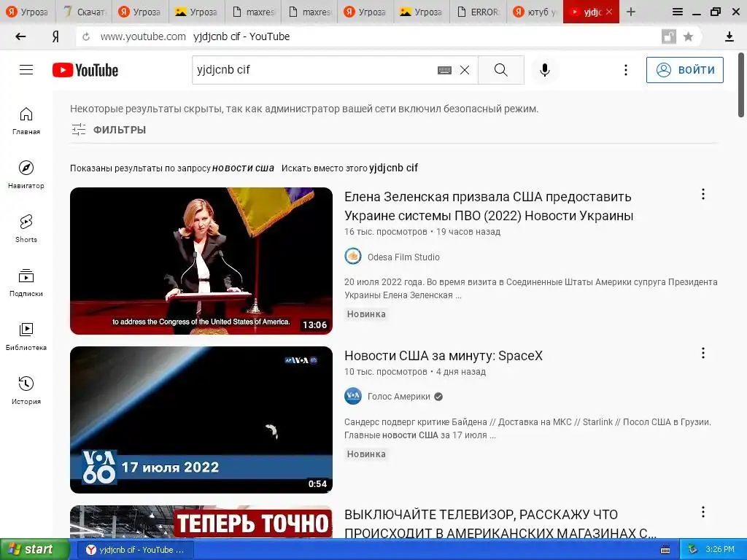Select the YouTube taskbar window button
The height and width of the screenshot is (560, 747).
[x=135, y=550]
